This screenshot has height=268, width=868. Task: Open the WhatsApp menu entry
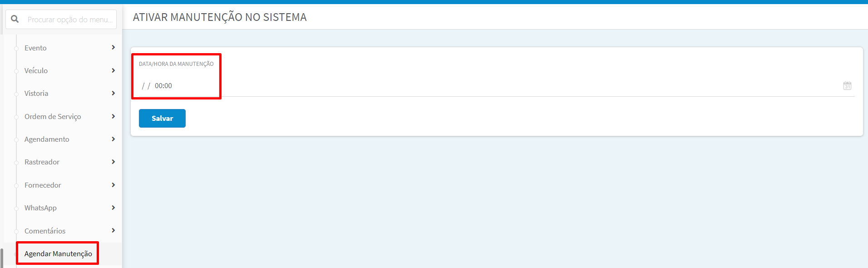40,208
